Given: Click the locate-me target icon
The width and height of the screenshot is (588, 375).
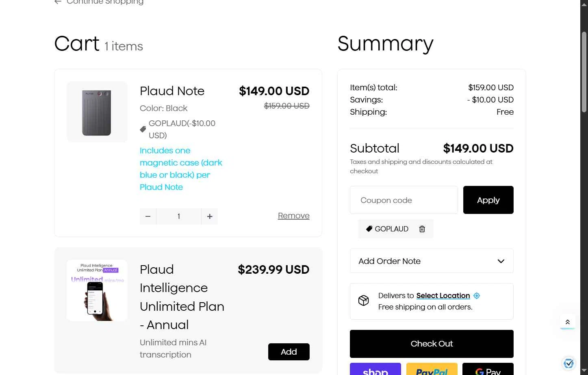Looking at the screenshot, I should (477, 296).
